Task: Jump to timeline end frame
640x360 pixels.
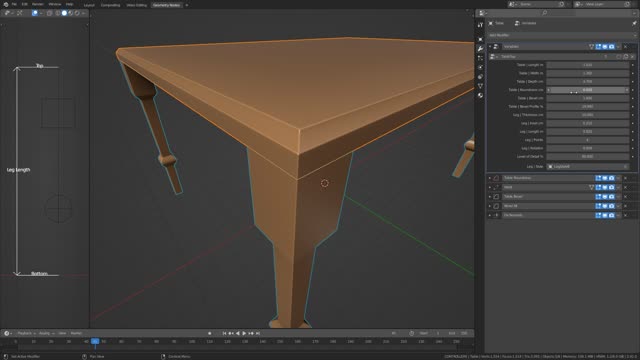Action: (x=258, y=333)
